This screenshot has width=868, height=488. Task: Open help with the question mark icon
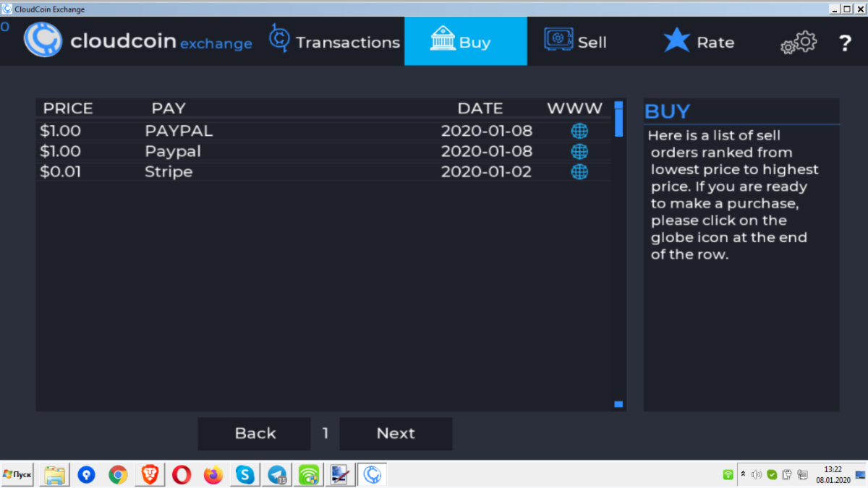tap(845, 43)
